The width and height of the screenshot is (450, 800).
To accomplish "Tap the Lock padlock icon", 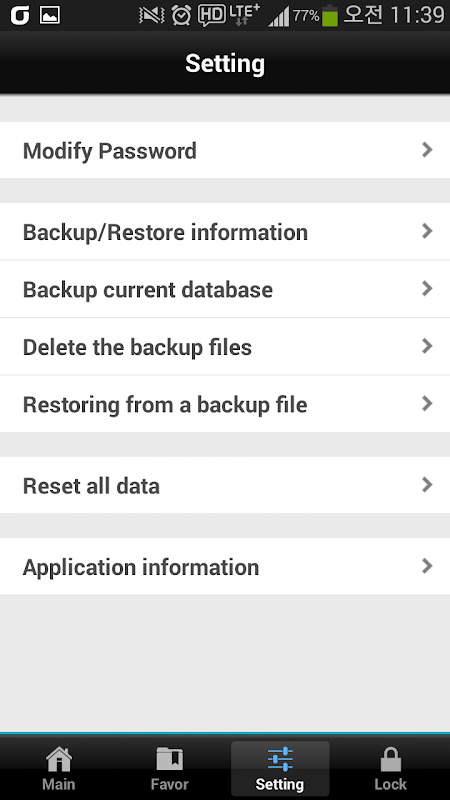I will click(391, 759).
